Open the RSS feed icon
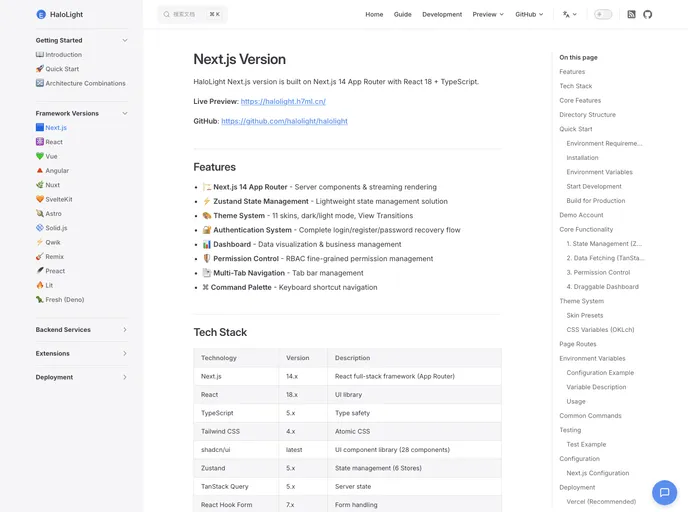Viewport: 688px width, 512px height. pyautogui.click(x=631, y=15)
